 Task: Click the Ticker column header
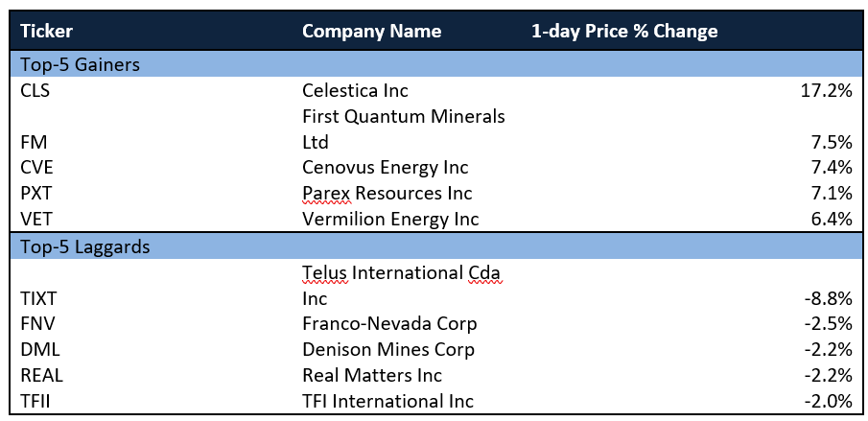tap(46, 31)
